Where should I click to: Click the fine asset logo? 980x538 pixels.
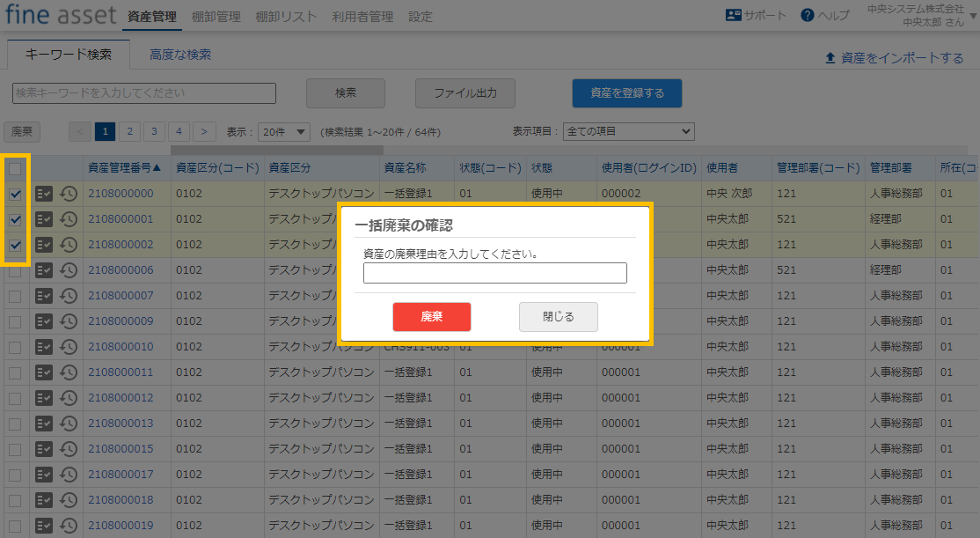click(x=61, y=14)
